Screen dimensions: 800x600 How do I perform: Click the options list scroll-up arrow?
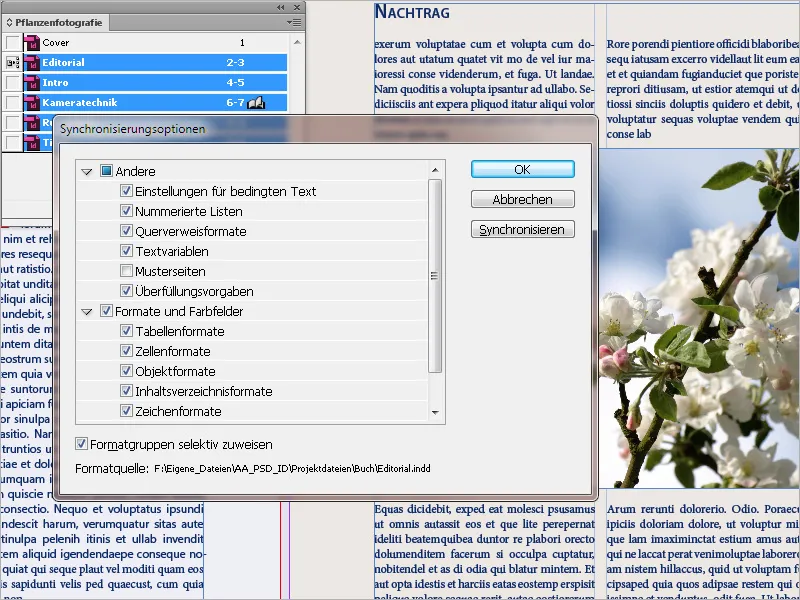[x=435, y=170]
